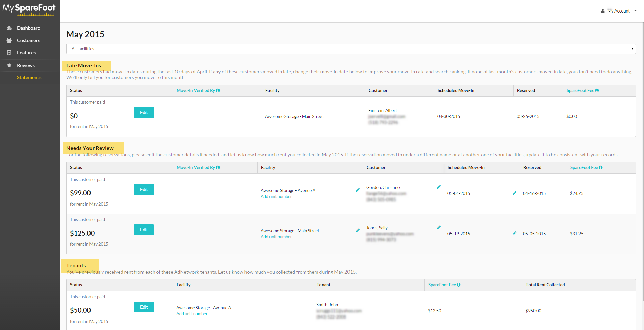The height and width of the screenshot is (330, 644).
Task: Click customer name Einstein, Albert
Action: [x=383, y=111]
